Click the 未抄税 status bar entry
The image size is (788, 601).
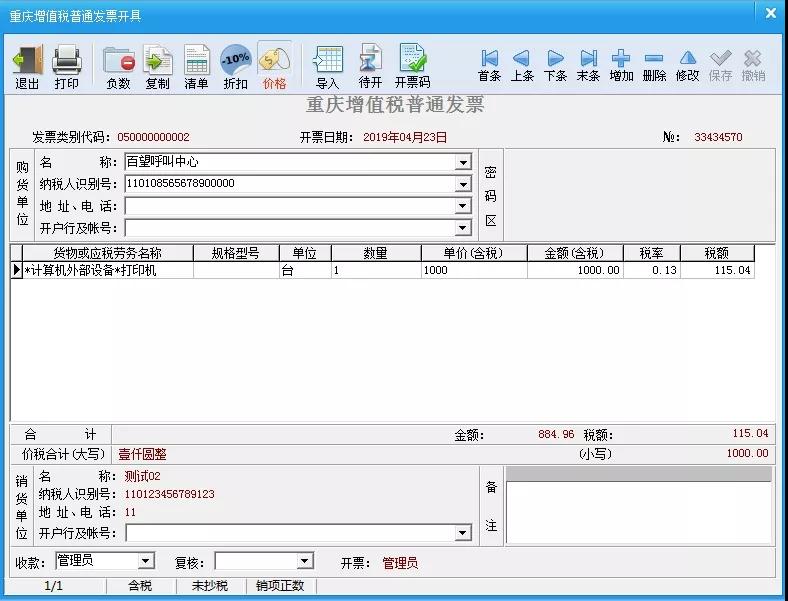[x=210, y=585]
